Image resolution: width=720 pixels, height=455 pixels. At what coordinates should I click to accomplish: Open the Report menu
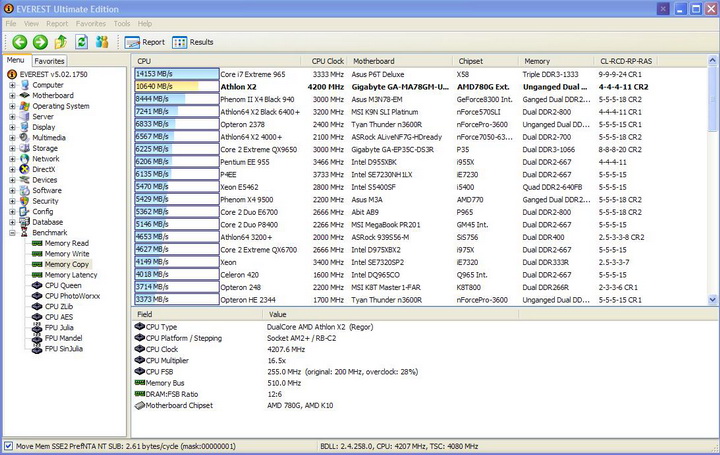point(57,23)
